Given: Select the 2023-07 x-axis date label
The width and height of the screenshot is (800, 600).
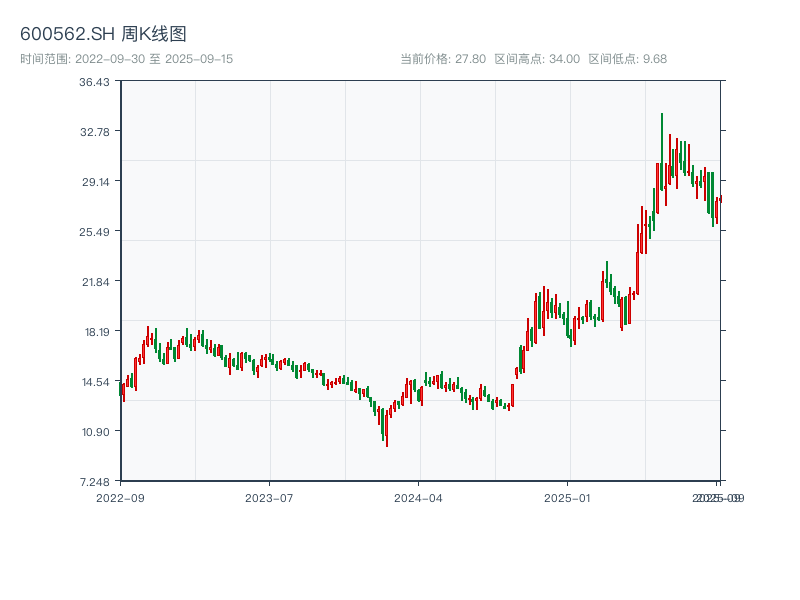Looking at the screenshot, I should (x=270, y=497).
